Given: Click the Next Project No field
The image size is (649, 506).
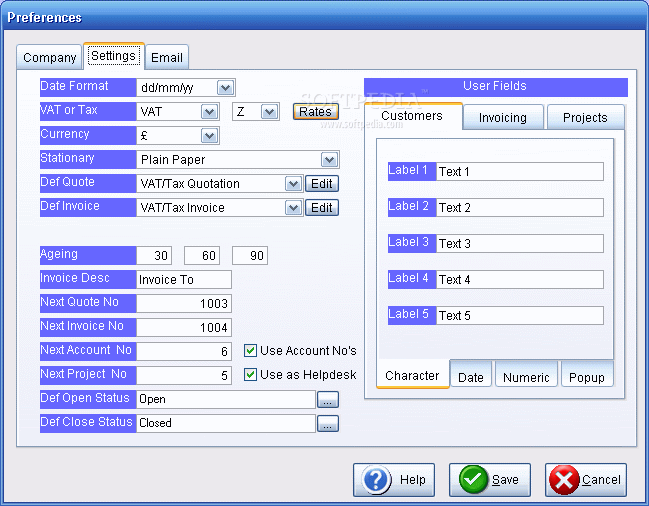Looking at the screenshot, I should click(x=184, y=376).
